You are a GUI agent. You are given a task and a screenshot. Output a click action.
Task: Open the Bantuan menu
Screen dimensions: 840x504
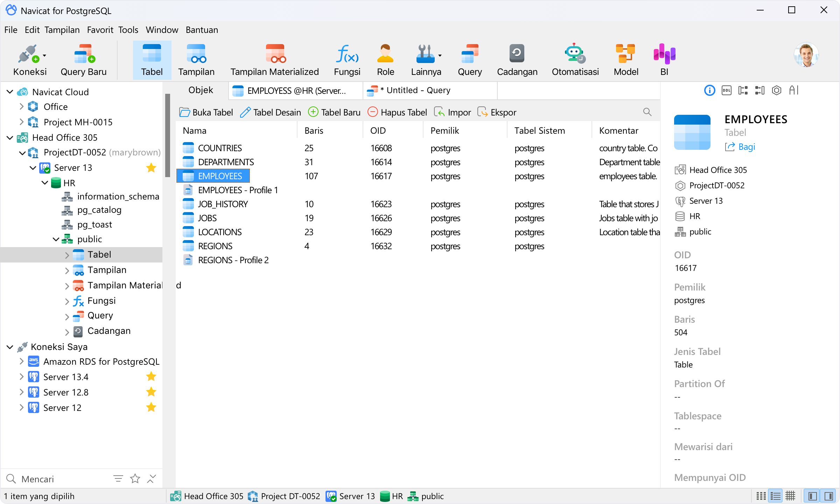pos(202,30)
